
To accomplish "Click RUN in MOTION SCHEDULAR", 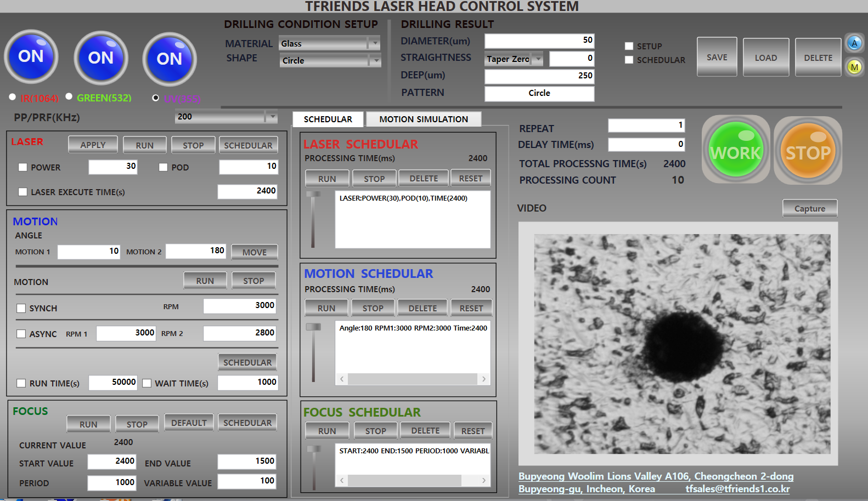I will (x=326, y=308).
